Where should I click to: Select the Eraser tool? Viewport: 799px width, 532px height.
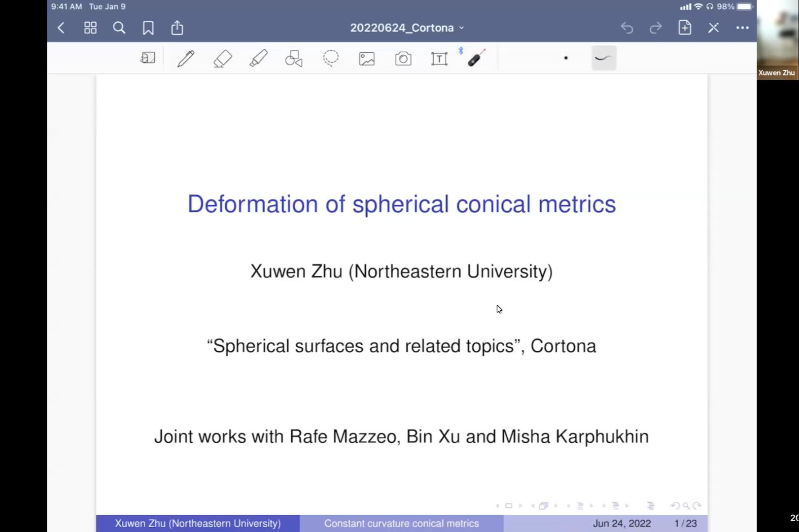click(x=222, y=59)
